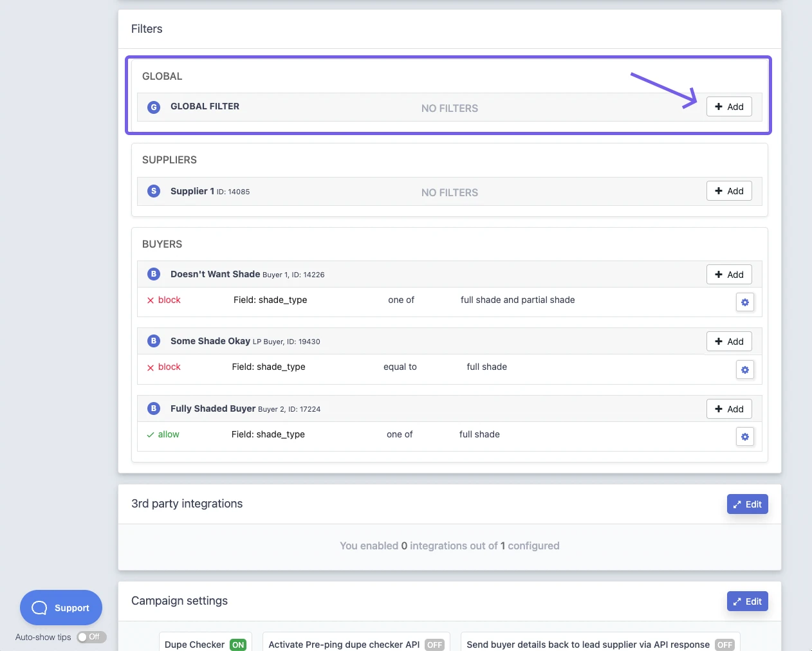This screenshot has width=812, height=651.
Task: Add a filter to the Global Filter
Action: coord(729,106)
